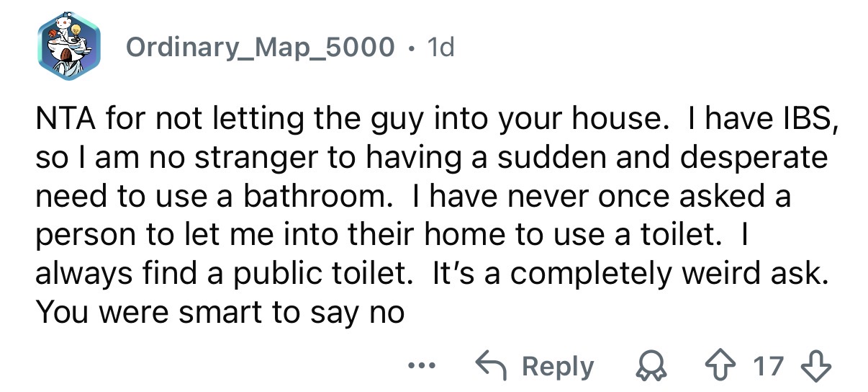This screenshot has height=392, width=868.
Task: Click the dot separator before 1d
Action: pyautogui.click(x=411, y=48)
